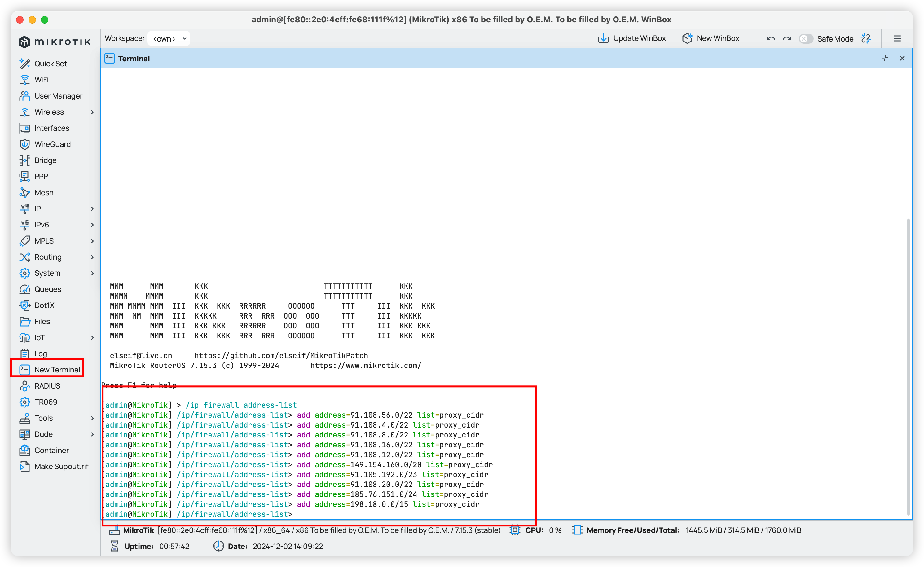Click the MikroTik device status text
Image resolution: width=924 pixels, height=567 pixels.
click(x=312, y=531)
